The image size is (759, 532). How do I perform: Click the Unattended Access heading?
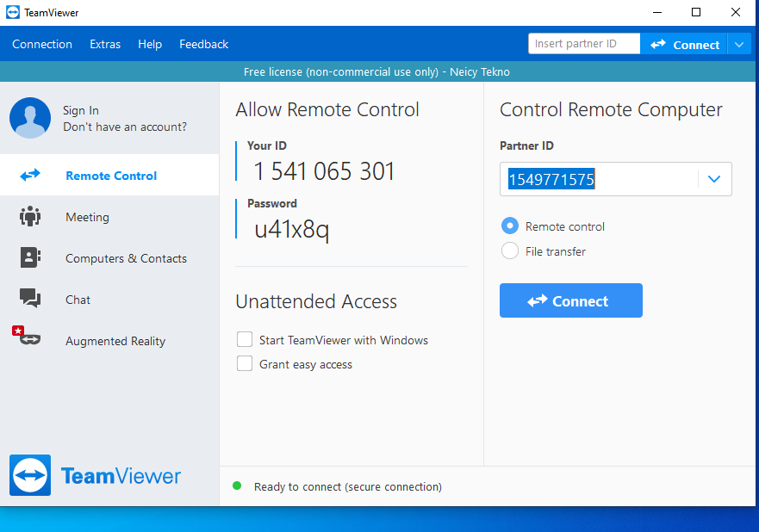point(316,301)
